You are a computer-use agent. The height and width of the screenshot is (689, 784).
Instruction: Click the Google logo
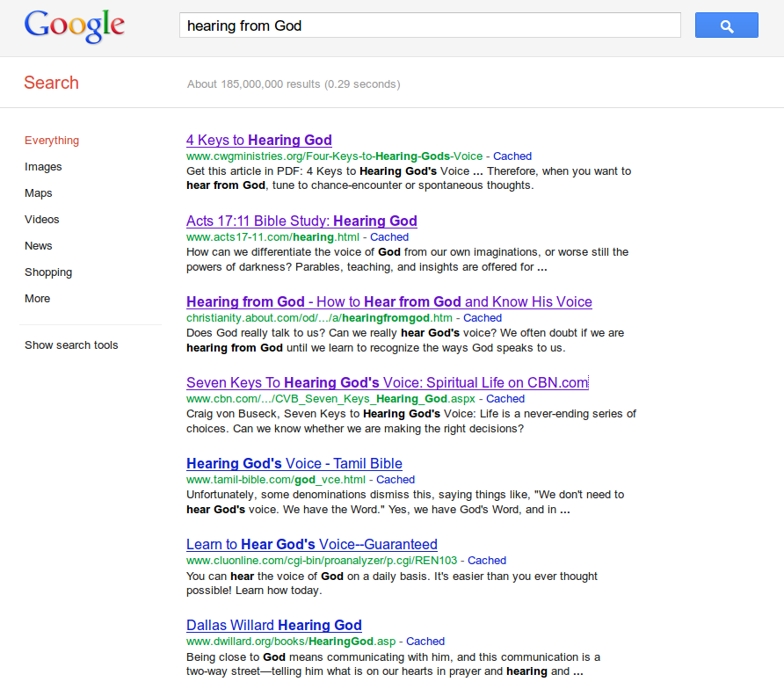(75, 26)
